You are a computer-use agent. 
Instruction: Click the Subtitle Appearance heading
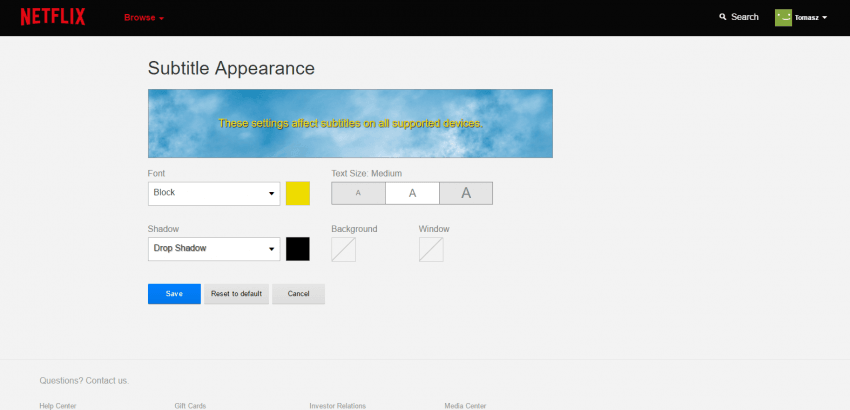231,69
